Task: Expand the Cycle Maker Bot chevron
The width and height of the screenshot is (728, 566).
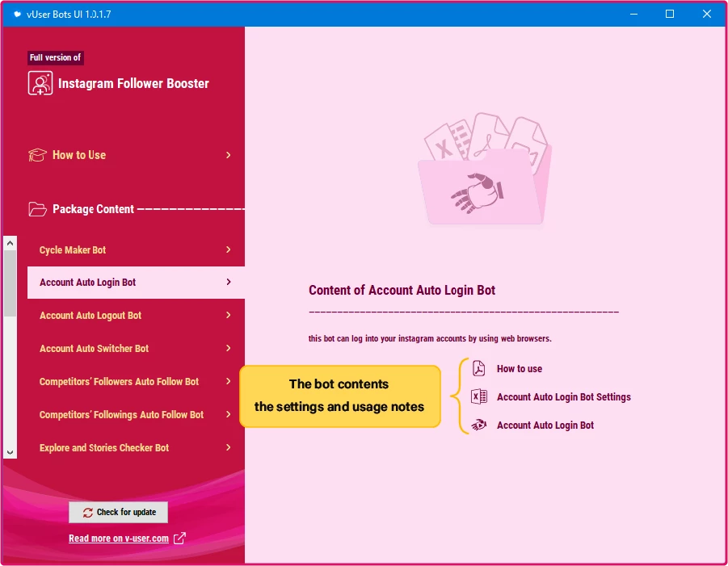Action: click(228, 249)
